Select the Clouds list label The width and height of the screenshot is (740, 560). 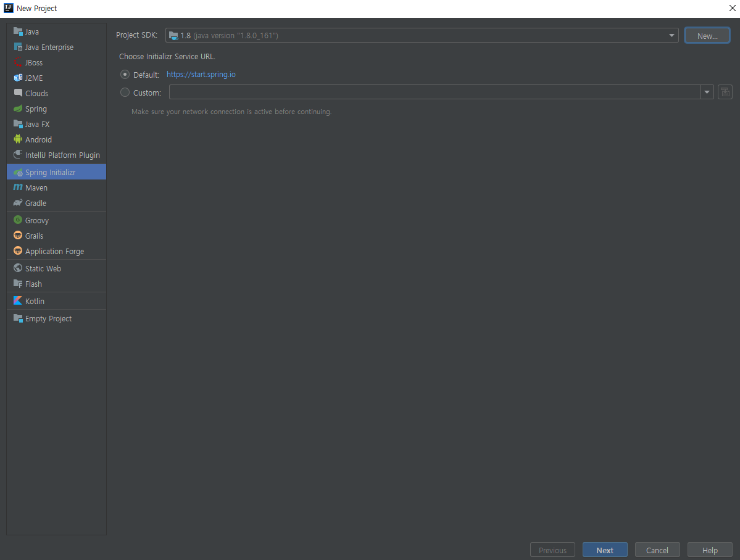click(x=37, y=93)
